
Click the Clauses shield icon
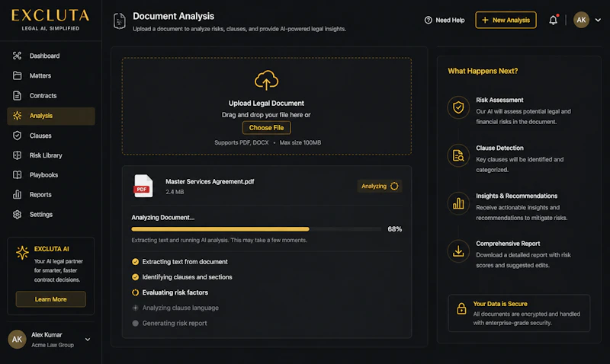(17, 136)
